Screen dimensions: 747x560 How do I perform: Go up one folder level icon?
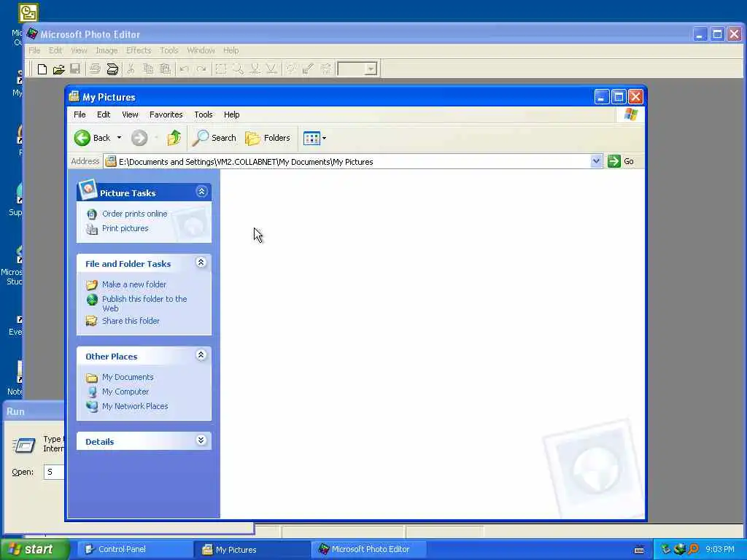[174, 138]
